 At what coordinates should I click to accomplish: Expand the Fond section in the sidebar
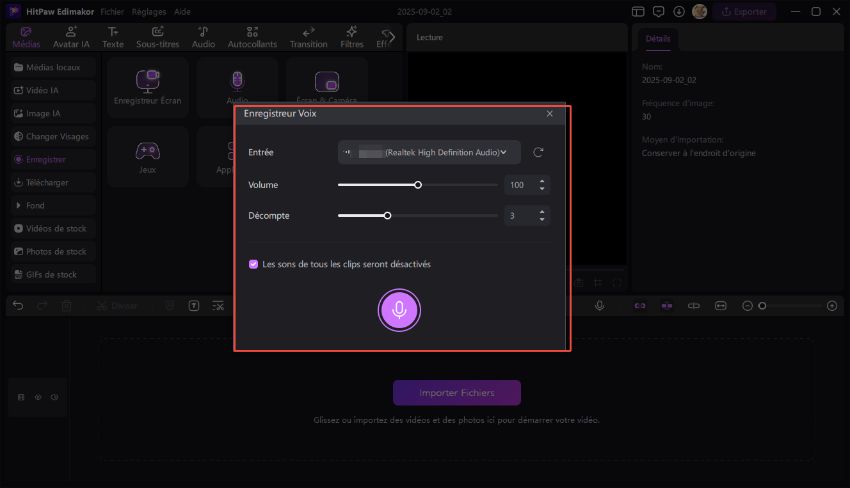tap(53, 206)
